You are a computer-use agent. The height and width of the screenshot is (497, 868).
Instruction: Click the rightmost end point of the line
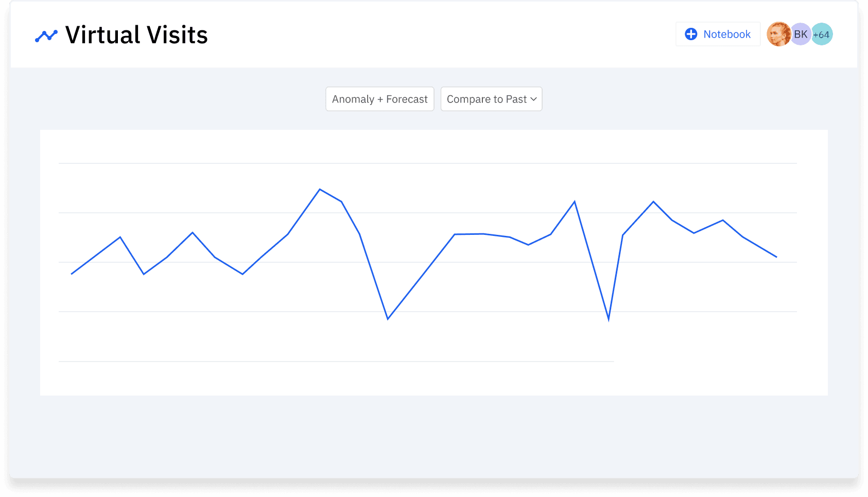point(776,256)
